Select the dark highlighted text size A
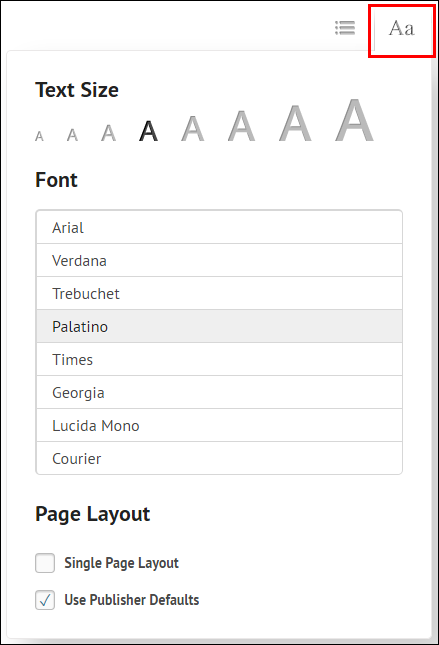439x645 pixels. click(x=149, y=131)
